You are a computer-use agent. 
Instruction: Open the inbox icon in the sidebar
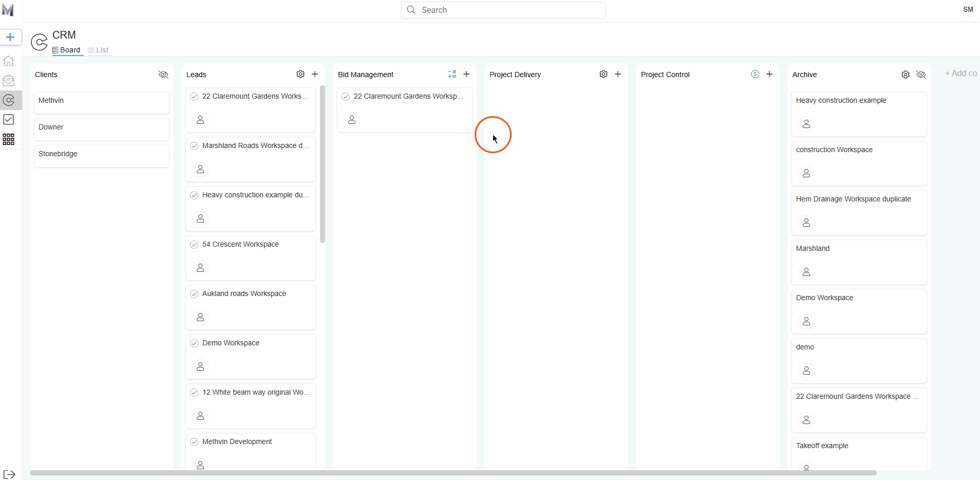(x=9, y=80)
